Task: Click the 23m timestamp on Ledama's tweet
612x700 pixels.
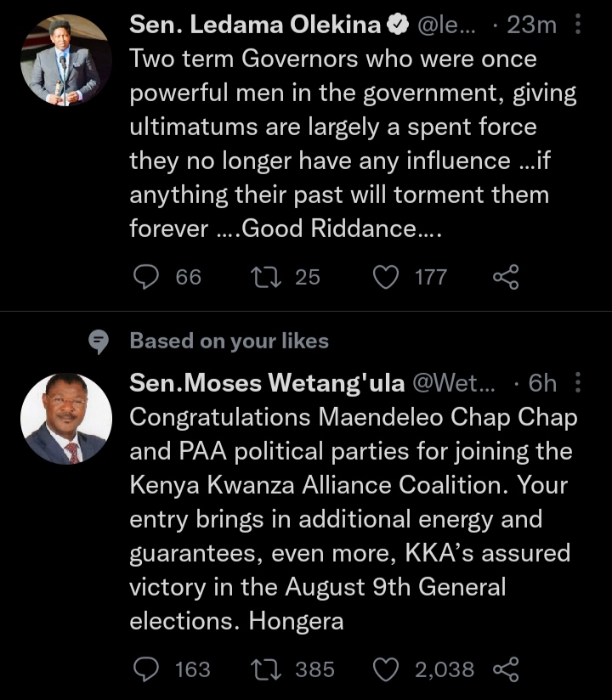Action: 531,26
